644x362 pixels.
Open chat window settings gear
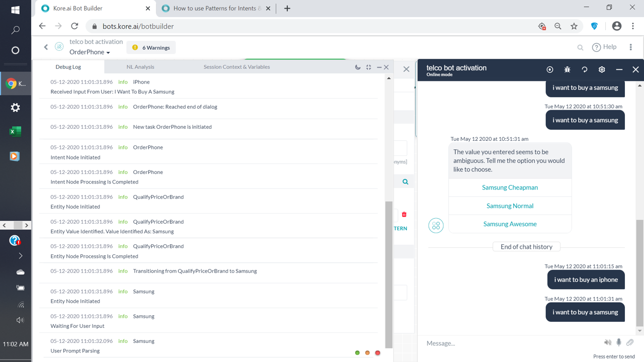[602, 69]
